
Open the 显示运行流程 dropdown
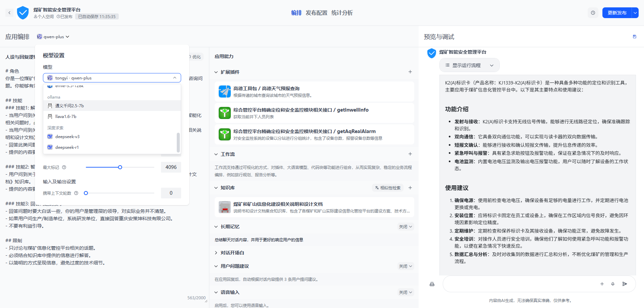[469, 65]
